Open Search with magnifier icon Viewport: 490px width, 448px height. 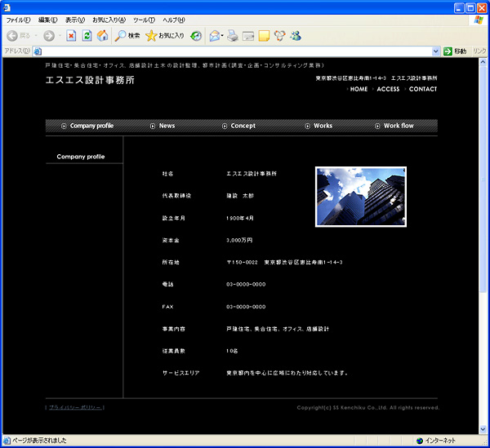tap(127, 36)
